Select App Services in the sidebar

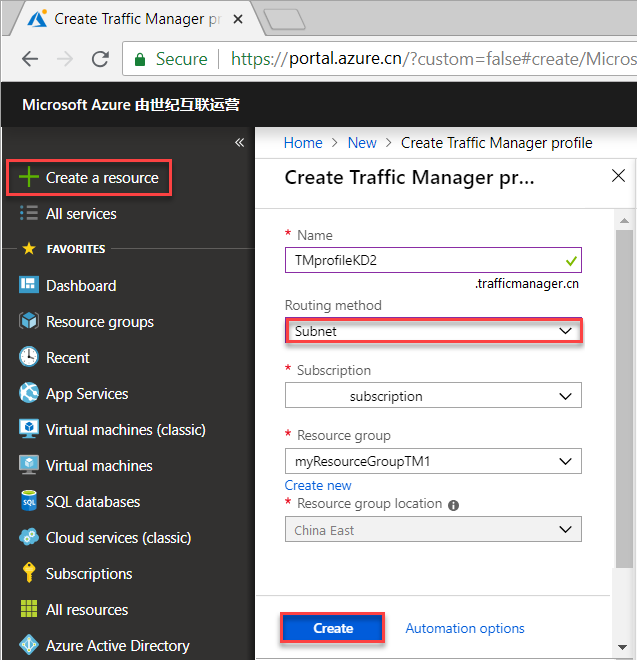point(87,394)
